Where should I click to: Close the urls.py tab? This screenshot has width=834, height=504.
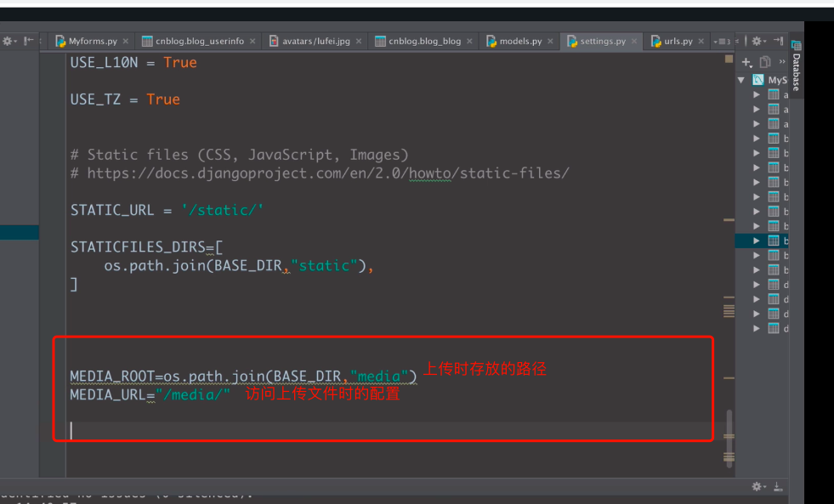pyautogui.click(x=701, y=41)
